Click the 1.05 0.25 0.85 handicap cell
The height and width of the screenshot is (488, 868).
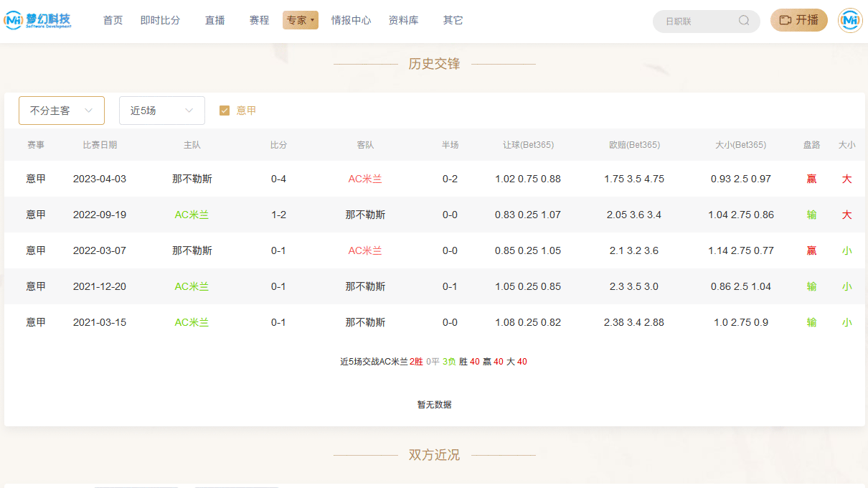pos(528,286)
